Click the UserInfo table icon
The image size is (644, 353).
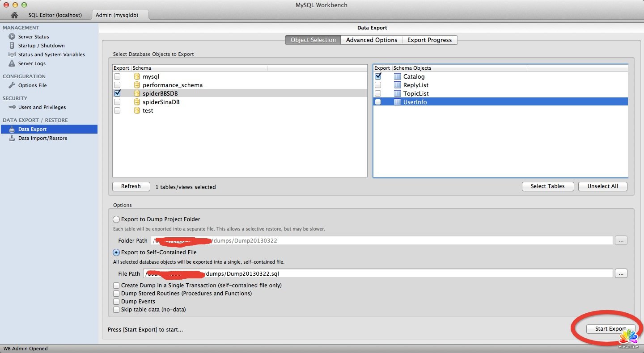(x=398, y=102)
